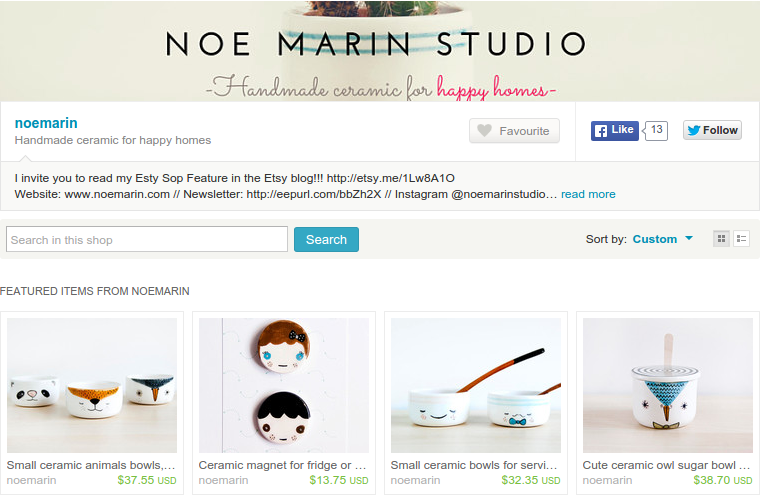Screen dimensions: 761x496
Task: Select the $13.75 USD price
Action: 339,480
